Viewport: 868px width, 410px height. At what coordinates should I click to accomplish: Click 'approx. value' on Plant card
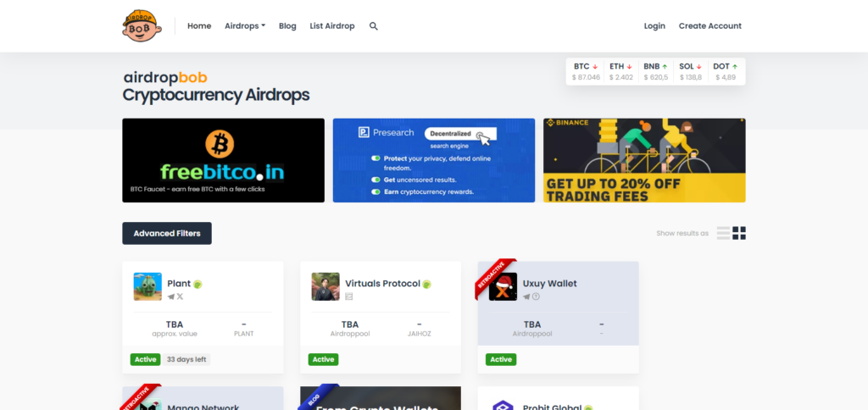pyautogui.click(x=175, y=335)
